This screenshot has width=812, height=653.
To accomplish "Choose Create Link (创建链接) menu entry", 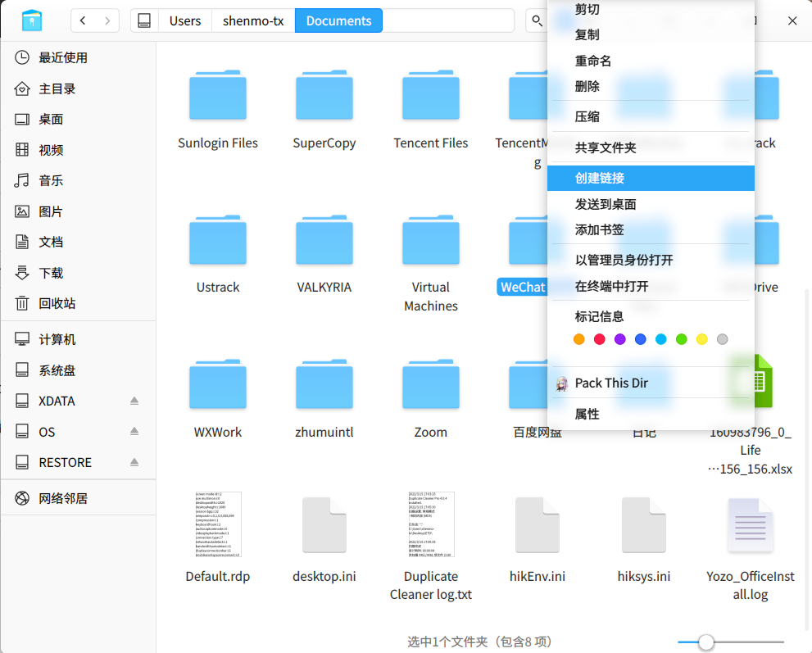I will point(651,178).
